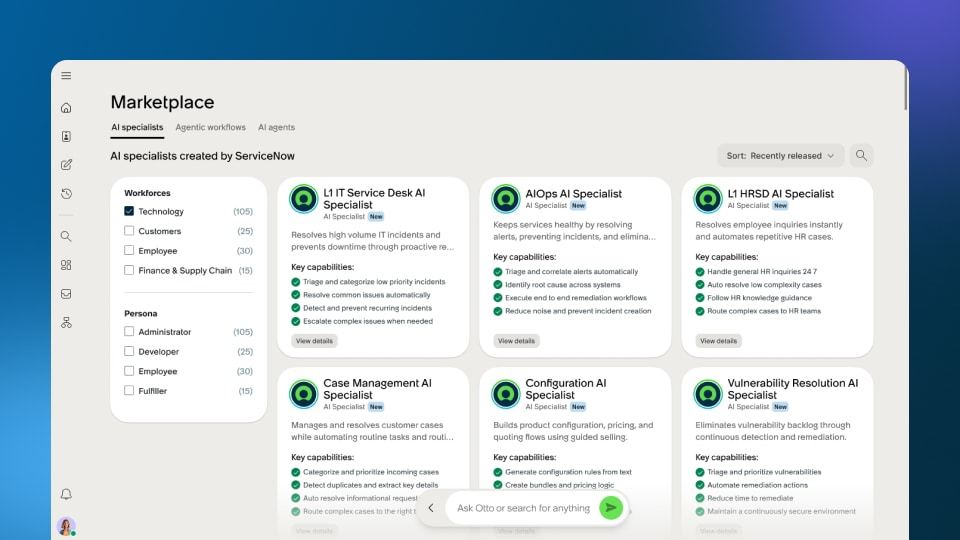Open L1 IT Service Desk AI Specialist title
Screen dimensions: 960x540
click(374, 198)
